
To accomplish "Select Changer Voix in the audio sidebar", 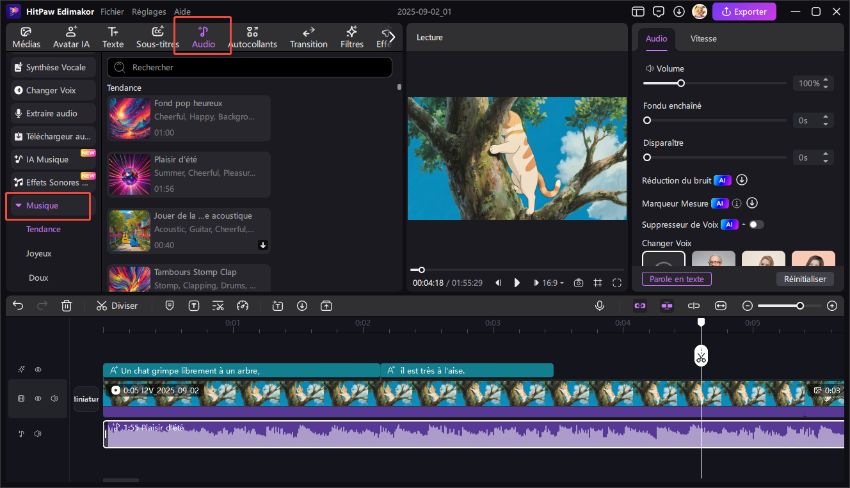I will tap(52, 91).
